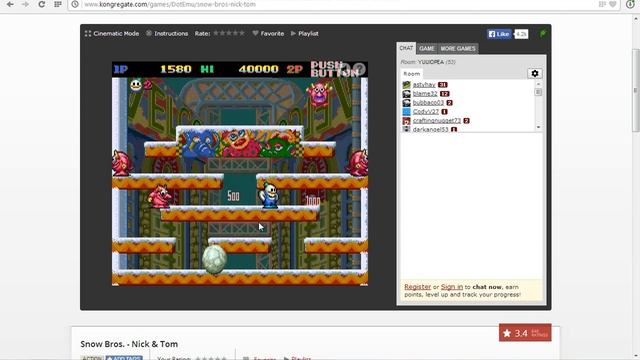Screen dimensions: 640x360
Task: Click the Snow Bros. - Nick & Tom title
Action: [x=129, y=344]
